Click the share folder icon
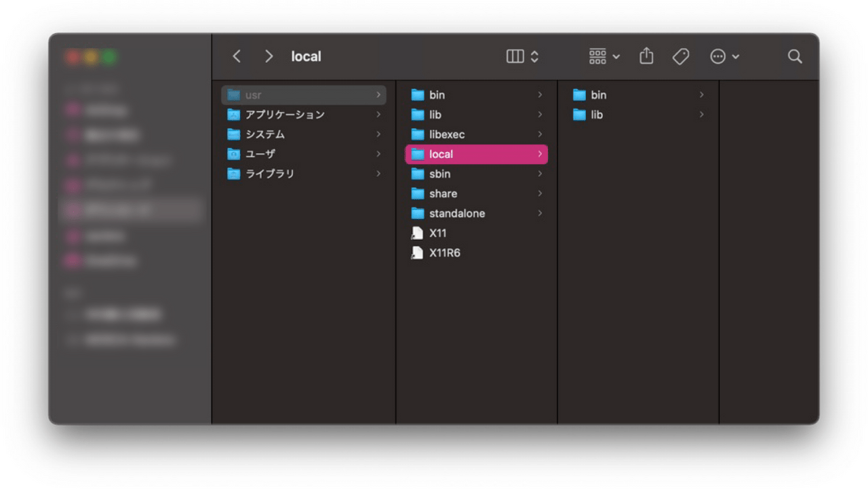This screenshot has height=490, width=868. point(418,193)
